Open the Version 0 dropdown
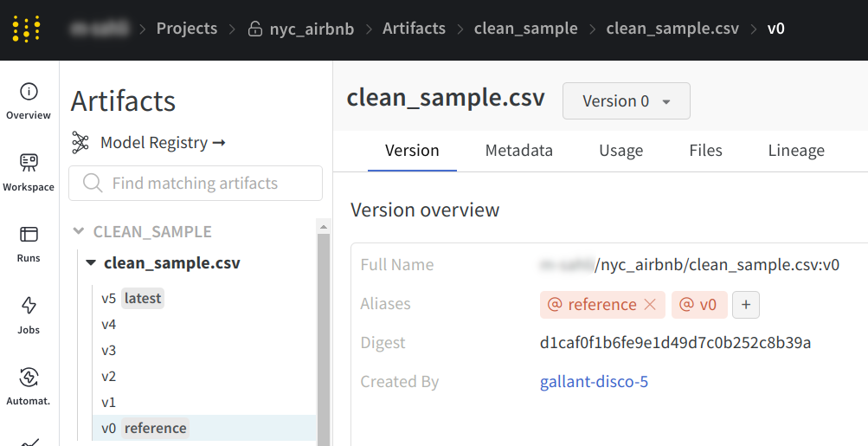The image size is (868, 446). click(626, 100)
